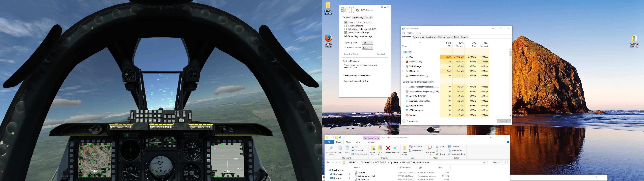The image size is (644, 181).
Task: Open UltraMFCD settings gear icon
Action: [x=382, y=7]
